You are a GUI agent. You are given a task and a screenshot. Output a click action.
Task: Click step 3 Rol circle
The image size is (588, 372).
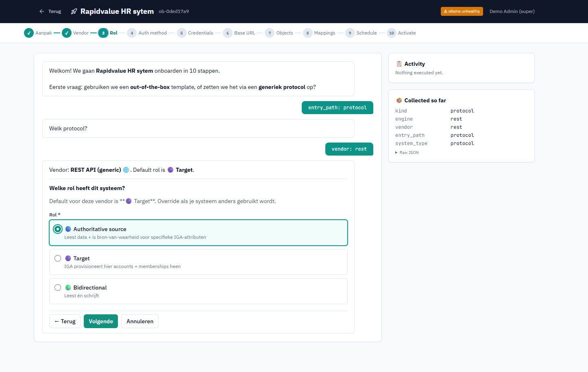[x=103, y=33]
